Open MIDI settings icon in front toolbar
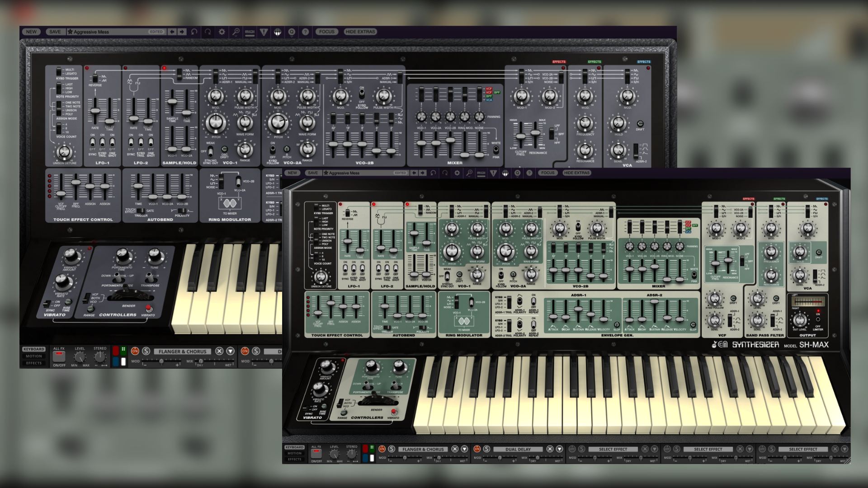The image size is (868, 488). [481, 173]
